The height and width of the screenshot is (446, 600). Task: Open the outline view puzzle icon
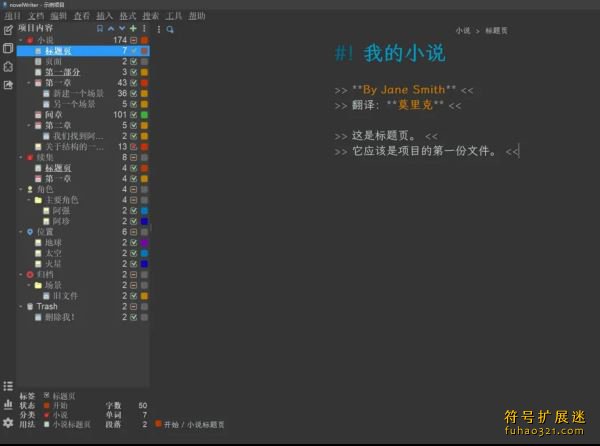(x=8, y=67)
